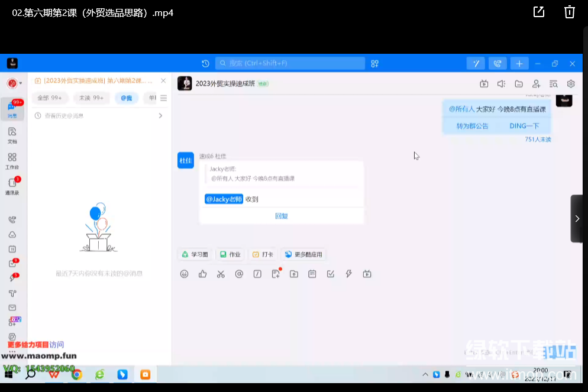Select the 未读 99+ filter
This screenshot has height=392, width=588.
click(92, 98)
